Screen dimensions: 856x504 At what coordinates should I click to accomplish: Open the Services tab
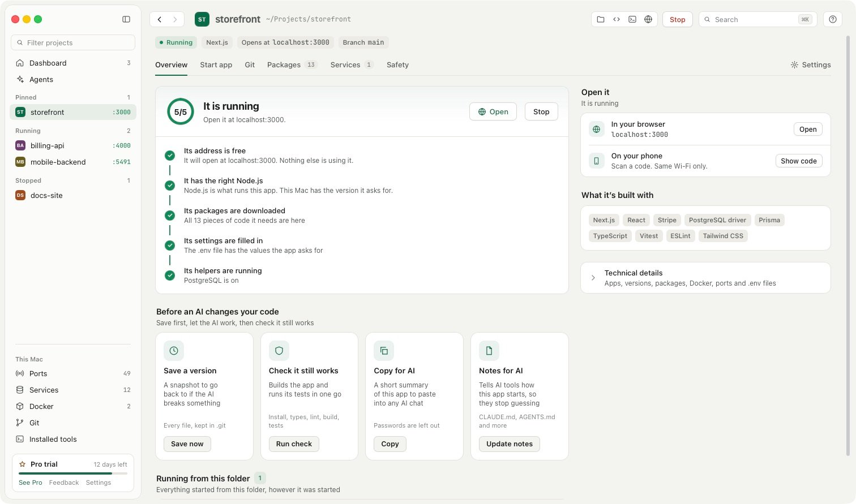(352, 65)
